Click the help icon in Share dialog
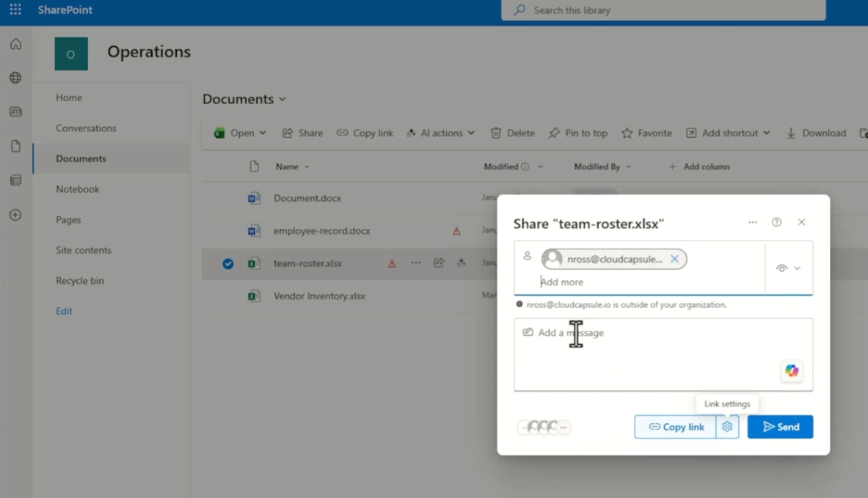 [x=776, y=222]
